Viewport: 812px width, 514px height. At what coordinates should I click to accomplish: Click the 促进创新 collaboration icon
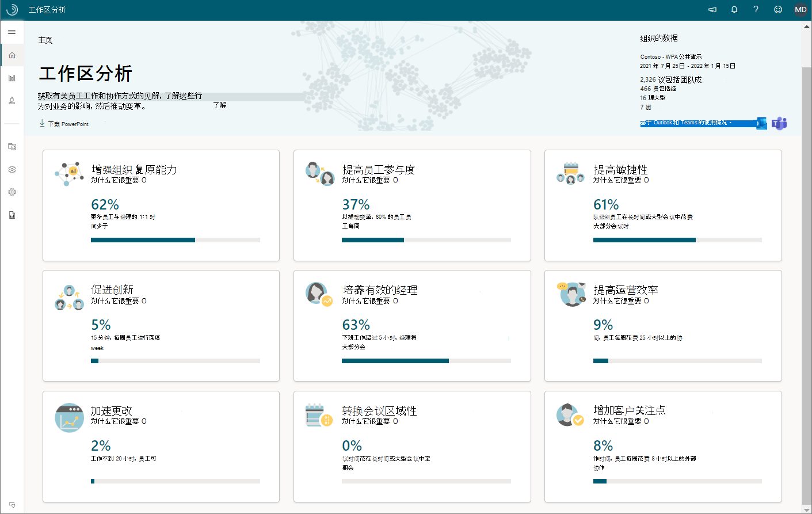pos(69,297)
